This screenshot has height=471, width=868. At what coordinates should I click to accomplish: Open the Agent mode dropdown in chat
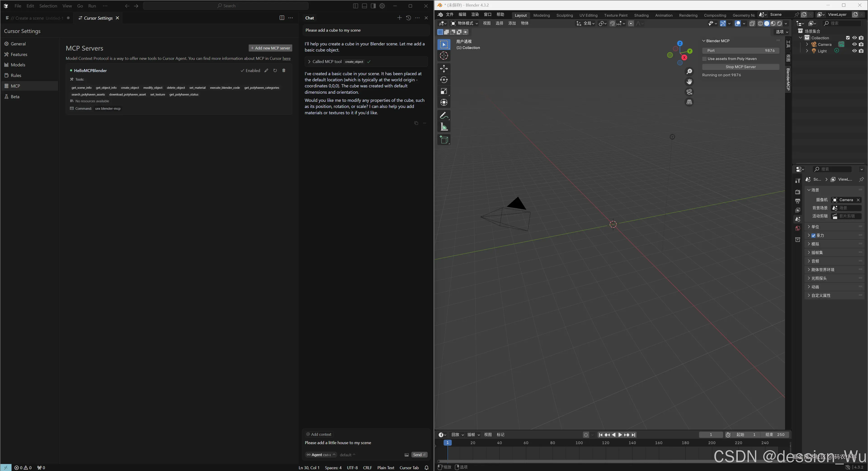click(321, 455)
